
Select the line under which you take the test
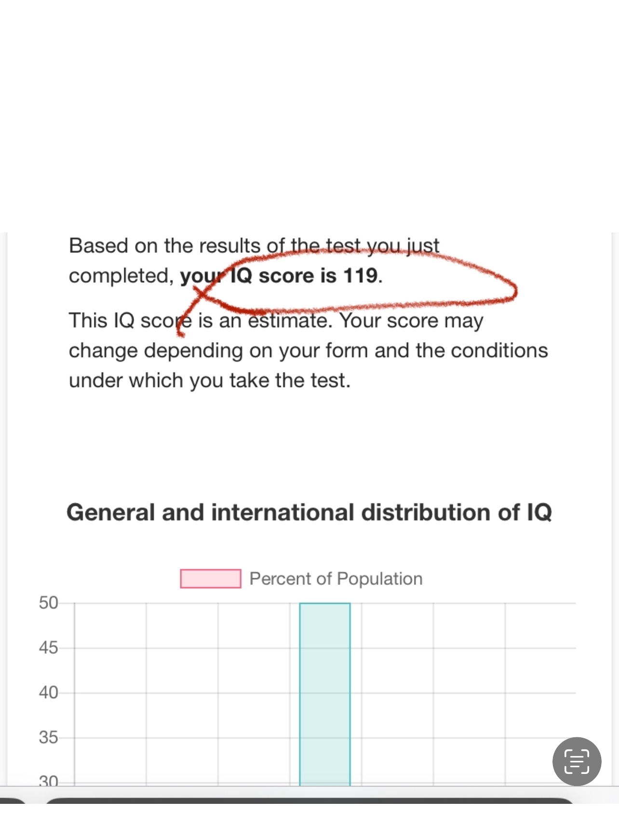tap(210, 380)
